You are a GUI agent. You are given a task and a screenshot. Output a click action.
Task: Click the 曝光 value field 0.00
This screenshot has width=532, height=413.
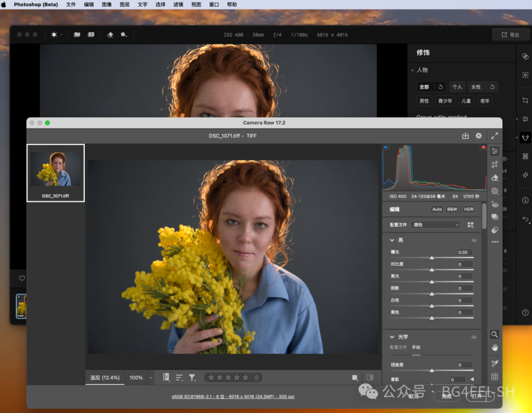point(465,252)
